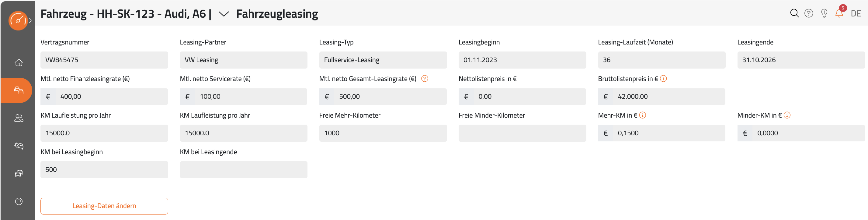
Task: Click the Vertragsnummer input field
Action: click(x=104, y=60)
